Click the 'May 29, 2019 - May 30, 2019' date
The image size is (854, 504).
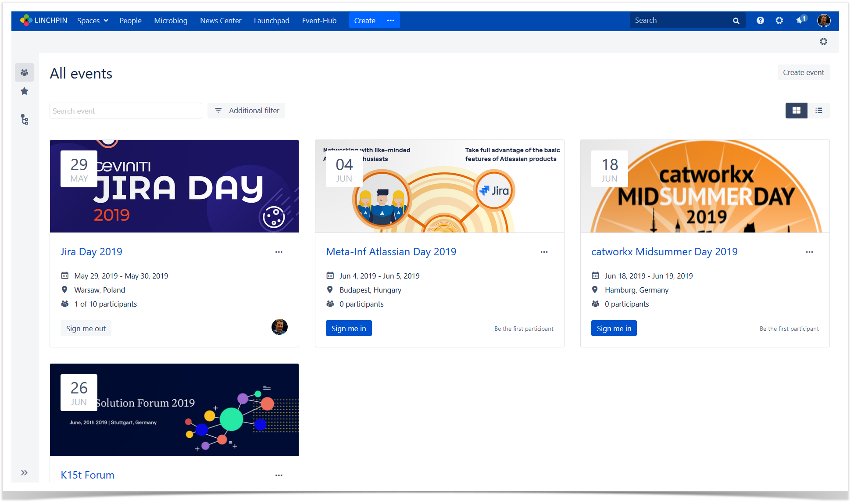(121, 276)
